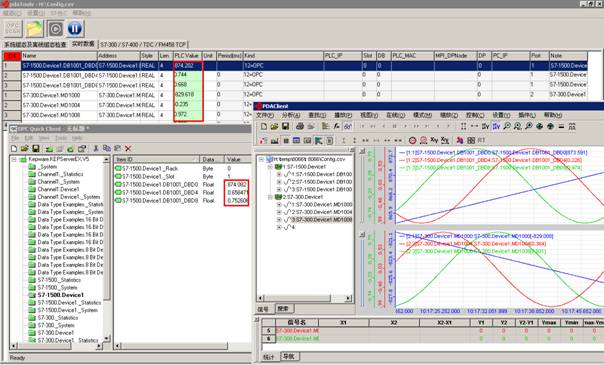Screen dimensions: 604x365
Task: Click the blue pause button in top toolbar
Action: (x=75, y=28)
